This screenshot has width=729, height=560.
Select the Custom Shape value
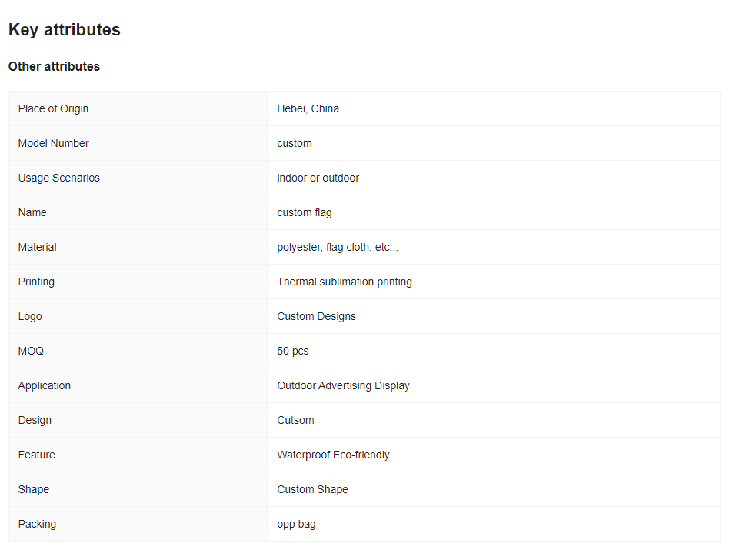(312, 489)
